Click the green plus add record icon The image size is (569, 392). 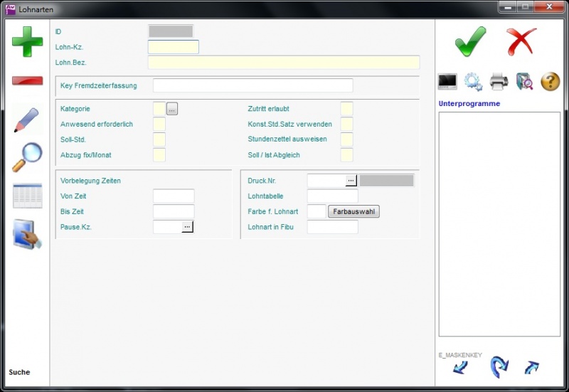pos(27,42)
